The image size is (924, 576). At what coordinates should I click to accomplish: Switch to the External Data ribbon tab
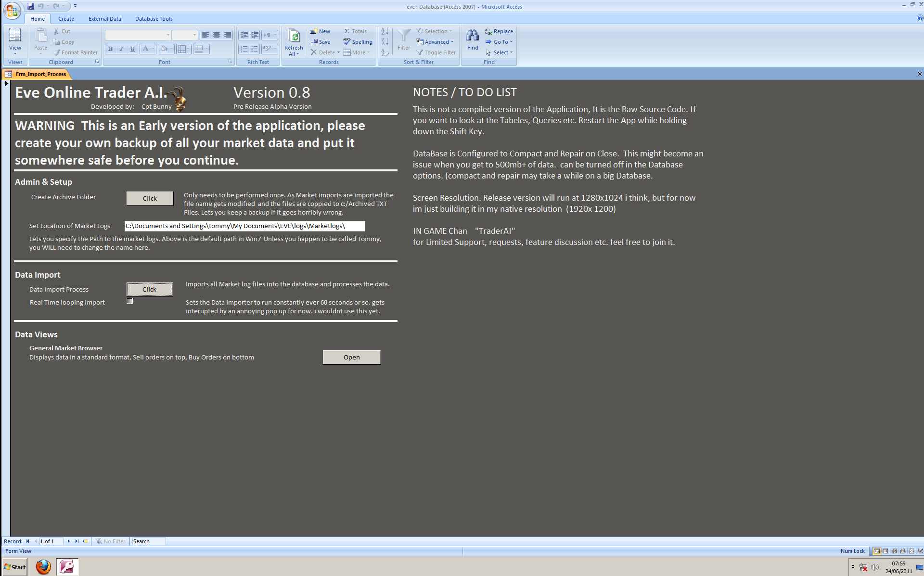coord(104,19)
